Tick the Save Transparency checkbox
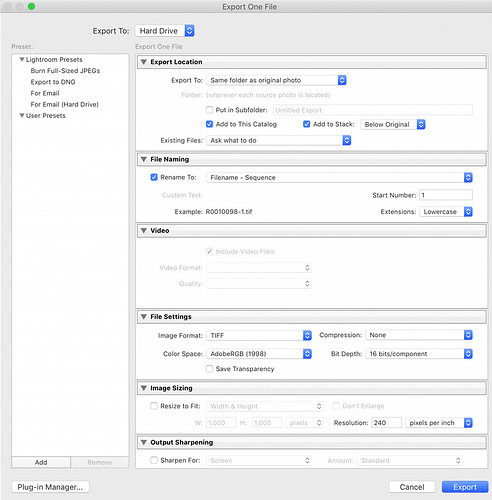Image resolution: width=492 pixels, height=500 pixels. (209, 369)
